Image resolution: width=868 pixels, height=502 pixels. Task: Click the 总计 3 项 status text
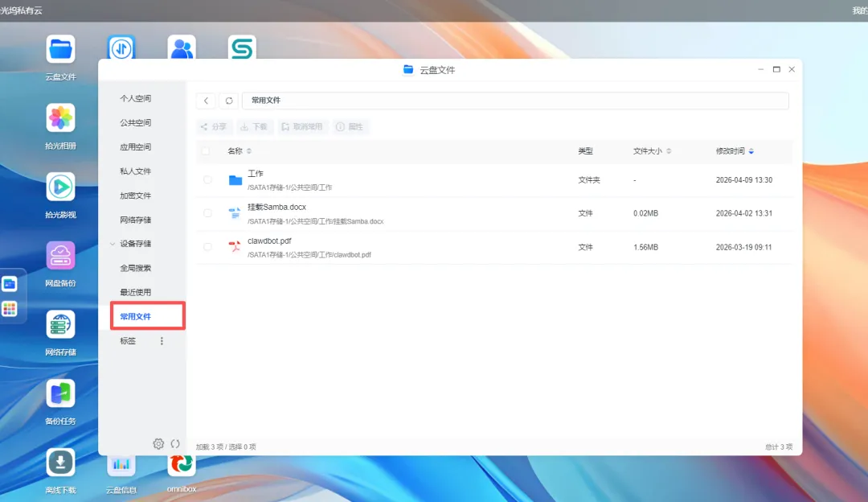click(778, 446)
